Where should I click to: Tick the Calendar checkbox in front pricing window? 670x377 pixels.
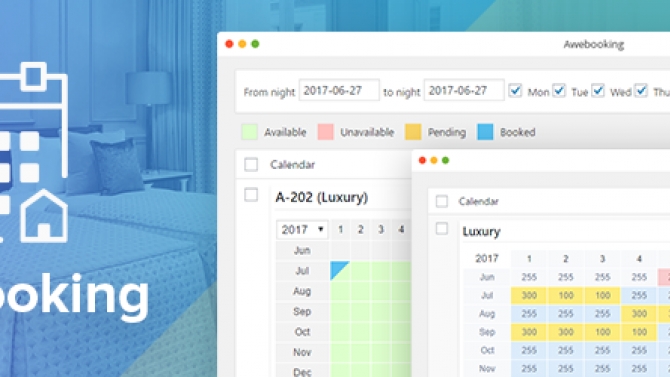[442, 201]
